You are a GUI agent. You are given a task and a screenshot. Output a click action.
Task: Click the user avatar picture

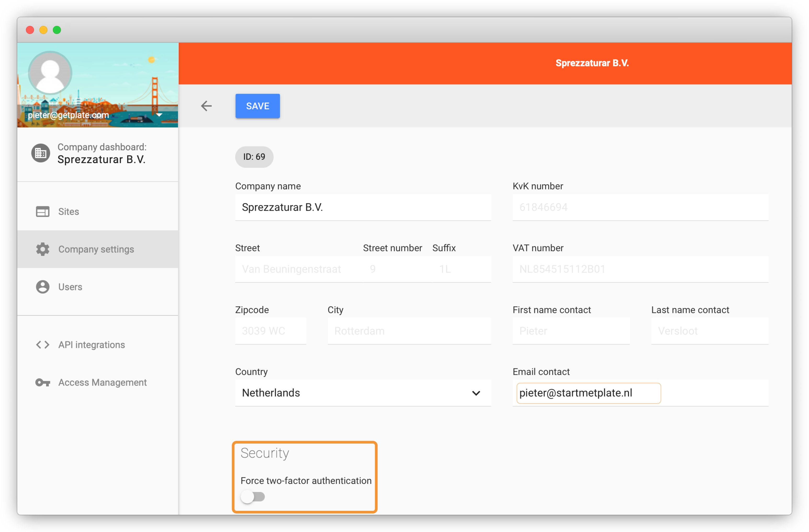(50, 72)
